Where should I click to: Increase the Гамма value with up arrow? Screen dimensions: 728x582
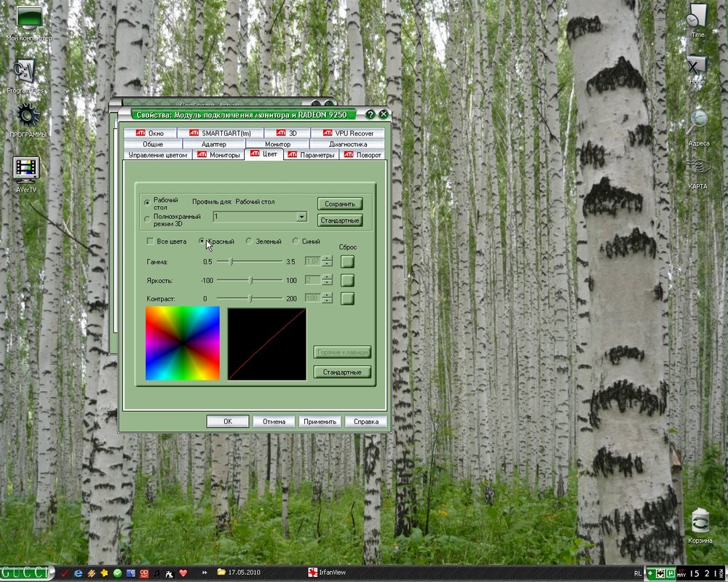click(328, 258)
